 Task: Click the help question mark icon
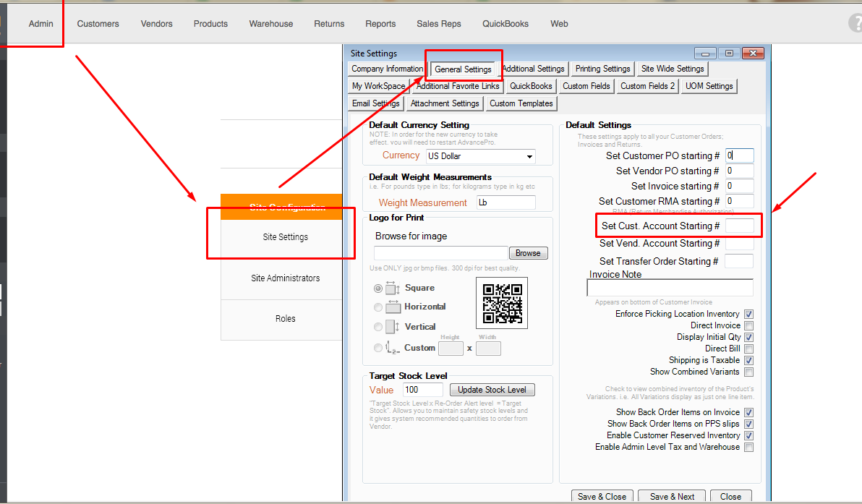855,23
